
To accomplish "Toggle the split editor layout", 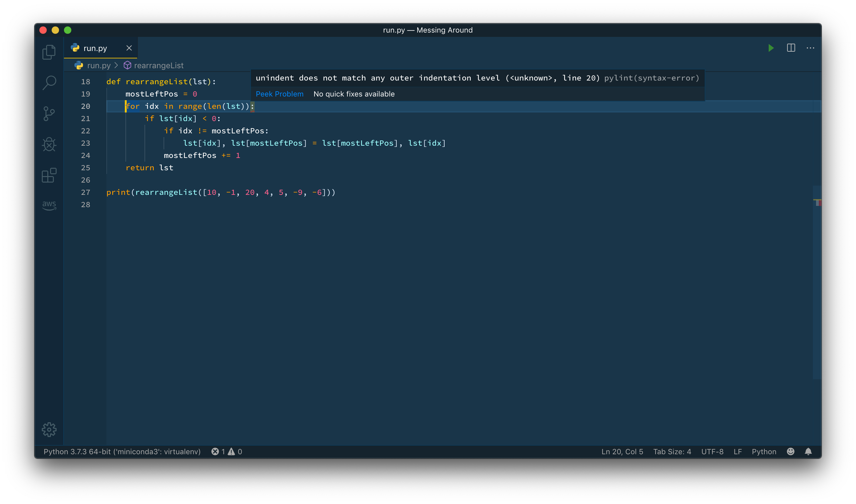I will [791, 48].
